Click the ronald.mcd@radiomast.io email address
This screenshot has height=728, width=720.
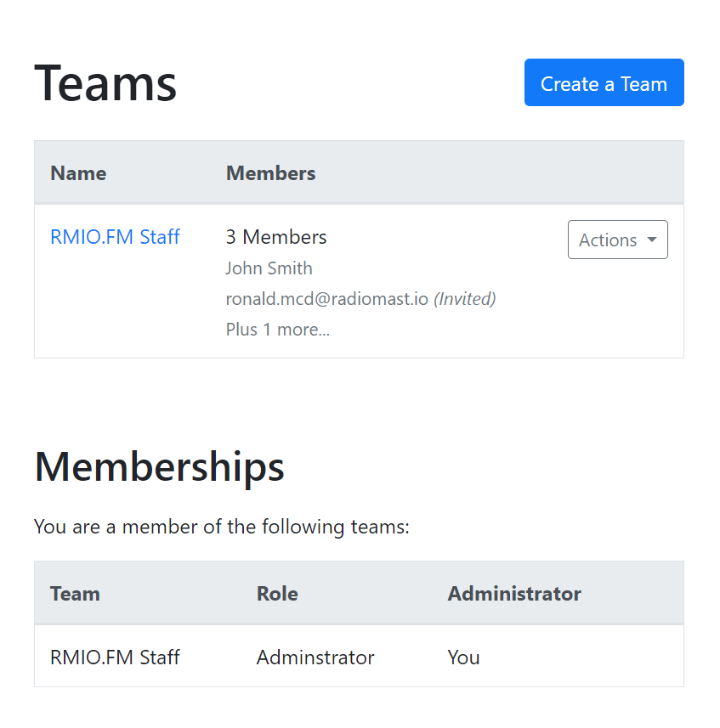coord(326,299)
